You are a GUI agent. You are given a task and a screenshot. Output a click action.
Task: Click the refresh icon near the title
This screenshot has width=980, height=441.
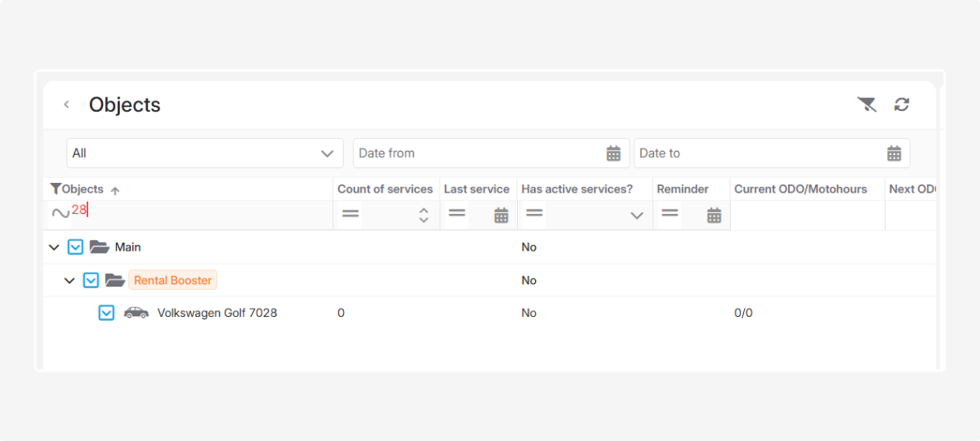tap(902, 104)
